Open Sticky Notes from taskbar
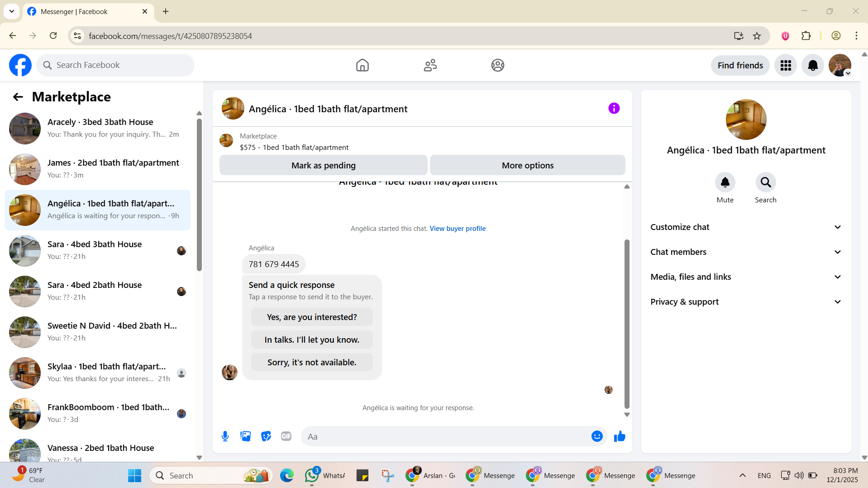 [362, 476]
